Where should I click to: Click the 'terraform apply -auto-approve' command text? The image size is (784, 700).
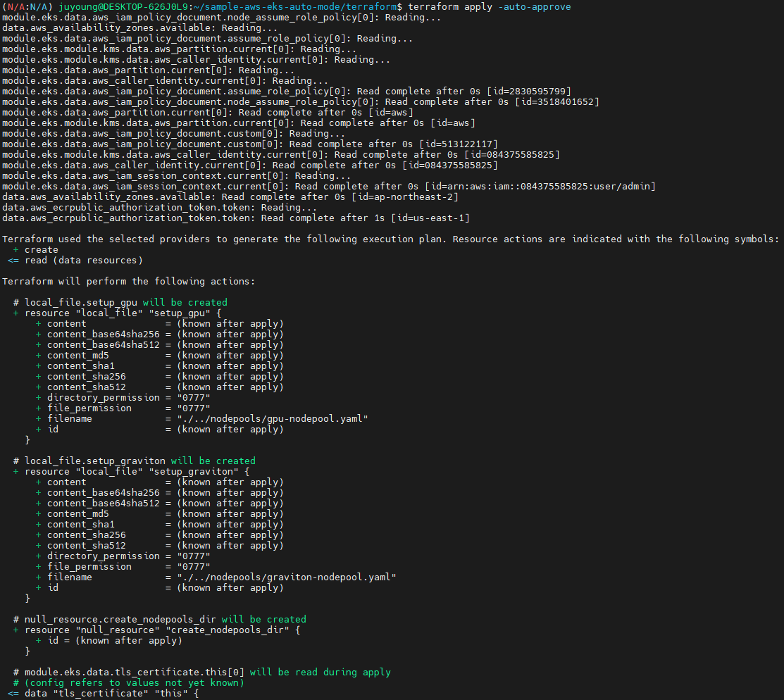point(489,7)
